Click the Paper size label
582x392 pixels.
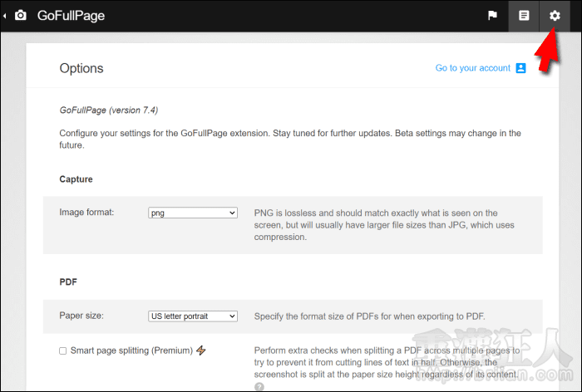[x=81, y=316]
